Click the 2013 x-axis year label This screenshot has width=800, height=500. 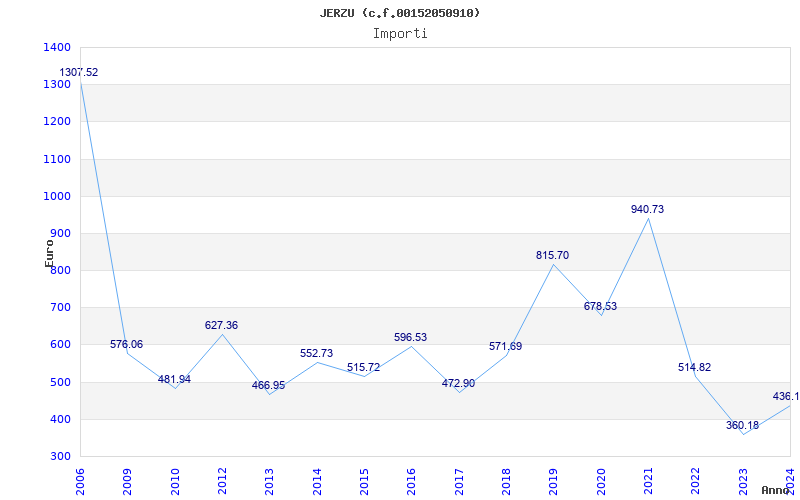coord(269,482)
